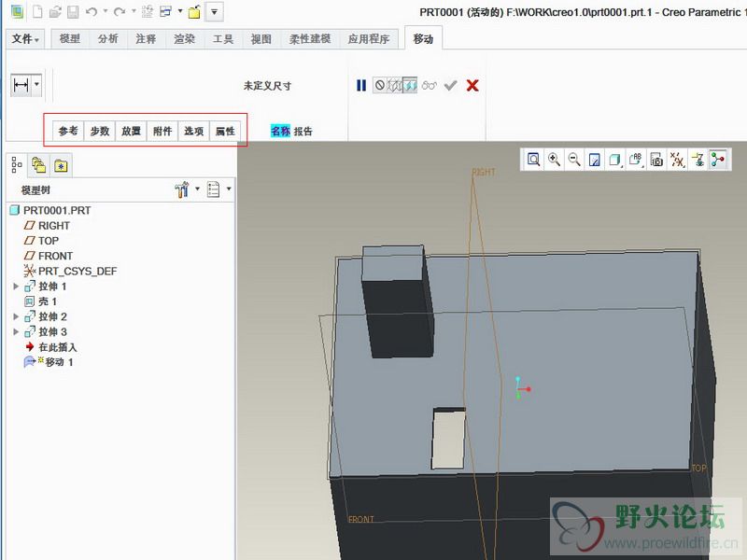Open the windows list dropdown arrow
The image size is (747, 560).
coord(180,10)
